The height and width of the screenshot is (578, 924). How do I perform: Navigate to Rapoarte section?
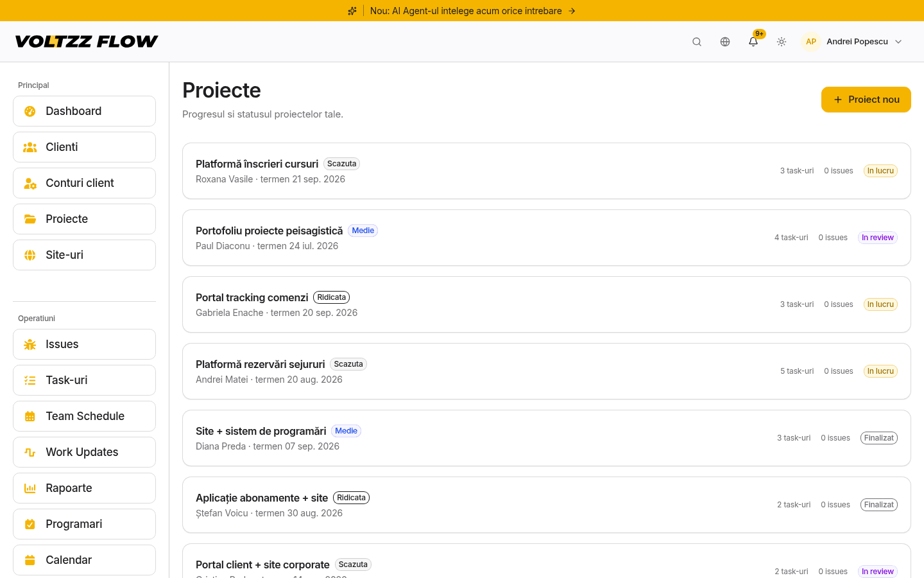(x=84, y=488)
